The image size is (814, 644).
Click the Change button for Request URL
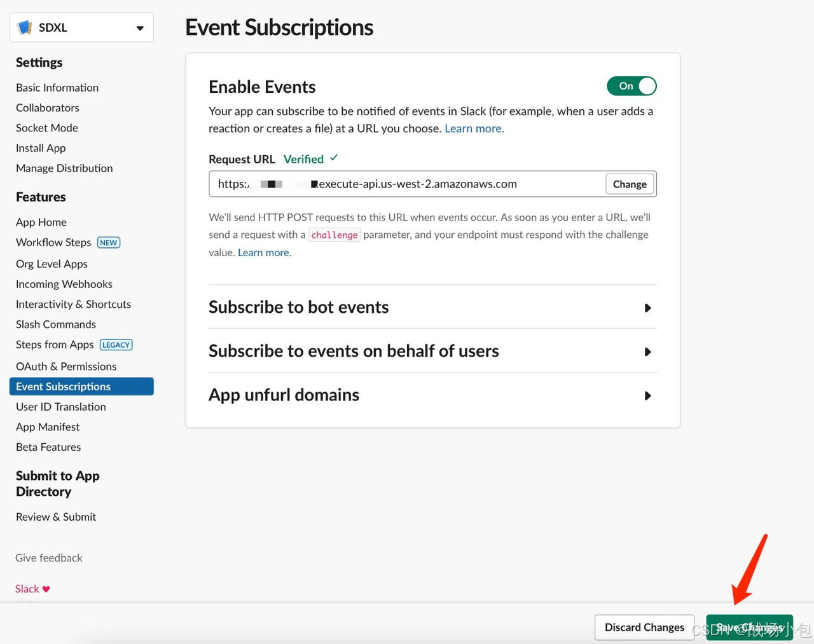[x=630, y=184]
